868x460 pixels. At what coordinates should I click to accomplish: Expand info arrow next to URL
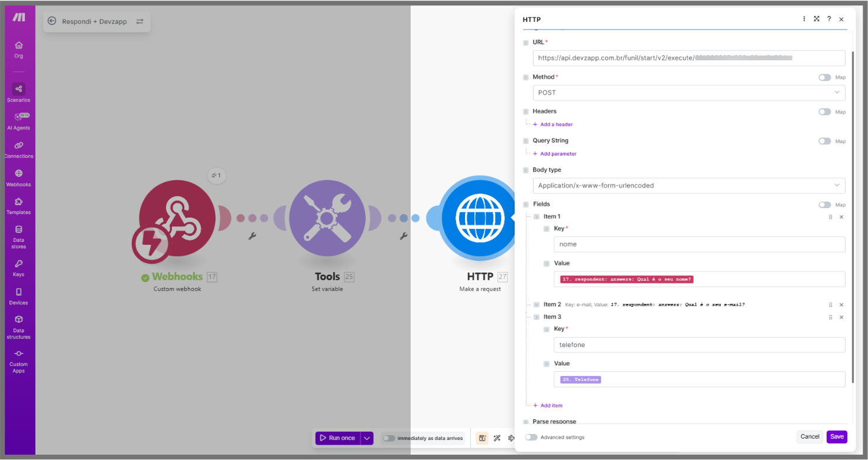tap(526, 43)
